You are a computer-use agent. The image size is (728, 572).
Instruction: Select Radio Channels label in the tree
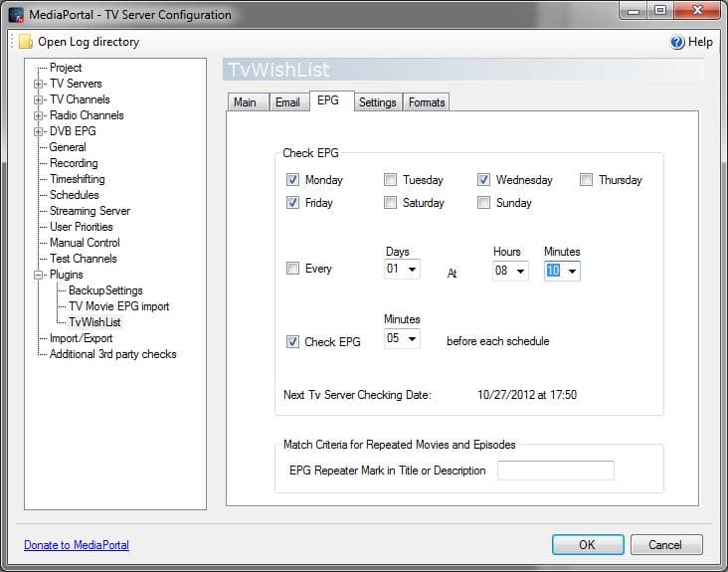pos(87,115)
